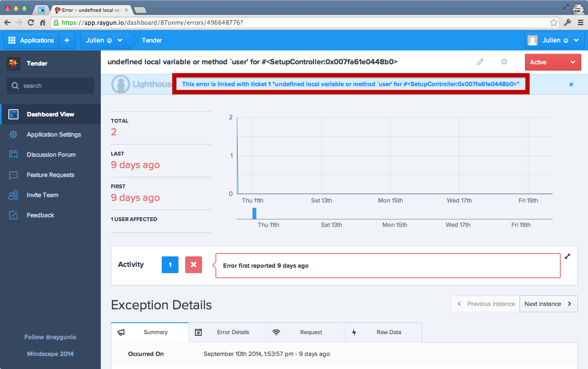The height and width of the screenshot is (369, 588).
Task: Reload the page with refresh icon
Action: pos(31,23)
